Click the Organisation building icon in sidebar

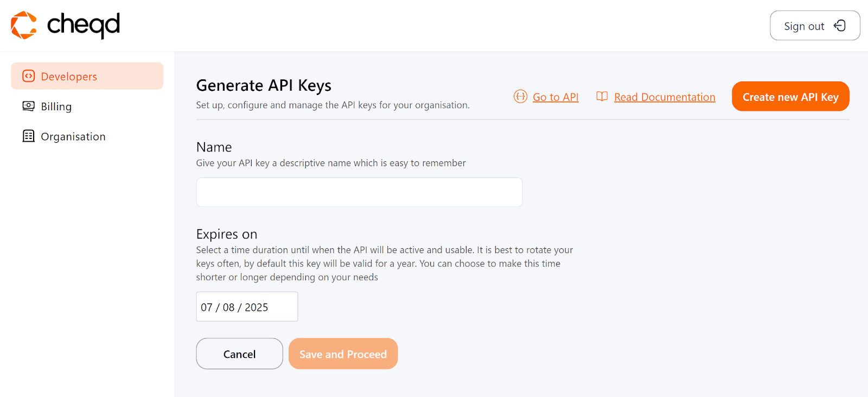pos(29,136)
